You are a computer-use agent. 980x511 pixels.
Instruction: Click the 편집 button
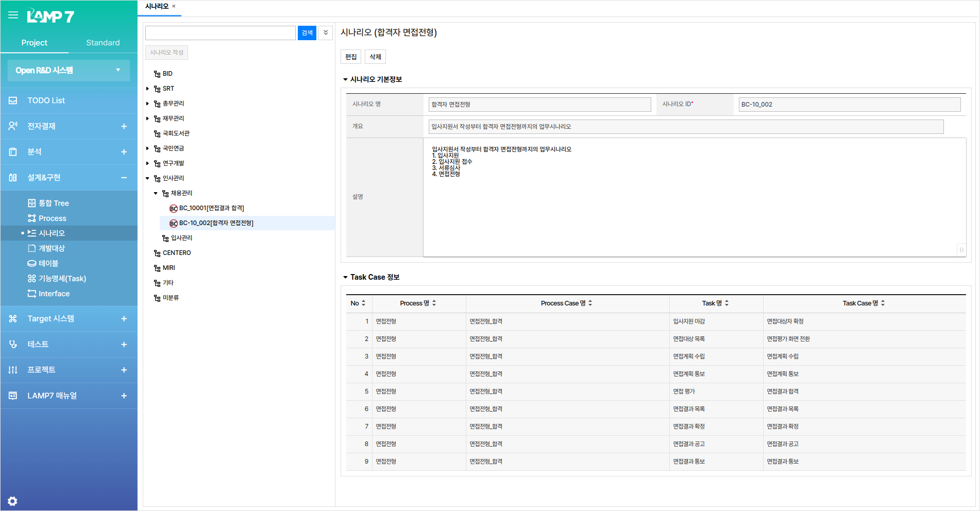coord(351,57)
